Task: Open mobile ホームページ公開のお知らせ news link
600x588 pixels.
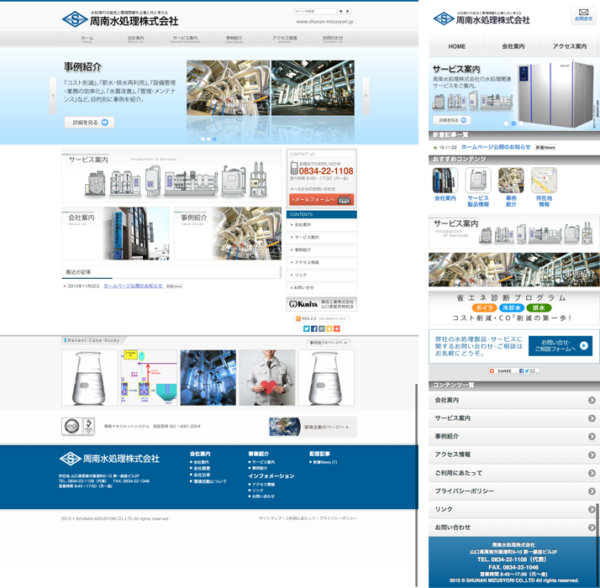Action: click(x=496, y=147)
